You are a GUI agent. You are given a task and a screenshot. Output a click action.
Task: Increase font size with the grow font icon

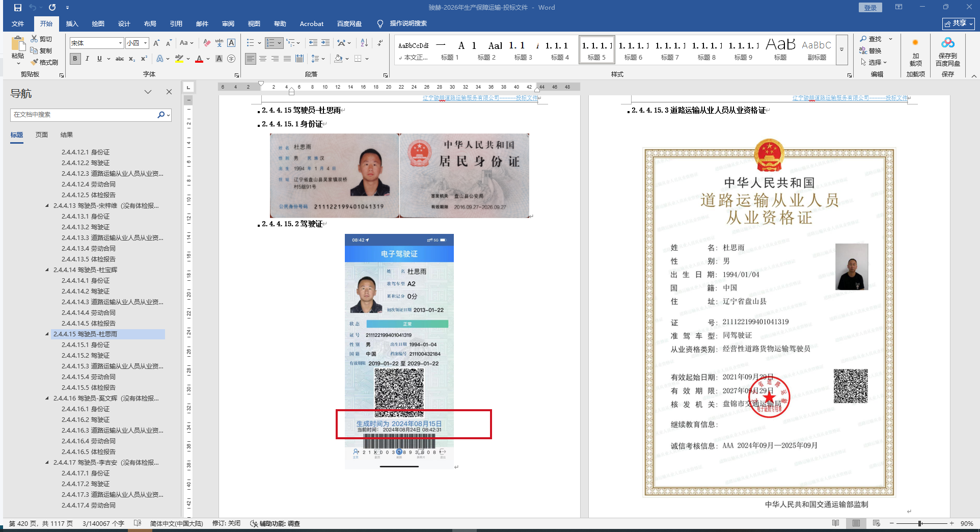coord(156,43)
